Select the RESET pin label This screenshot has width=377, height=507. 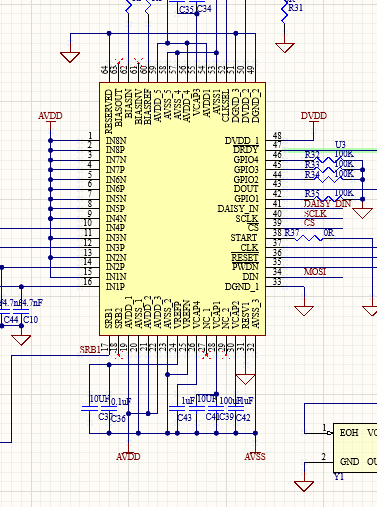tap(245, 258)
